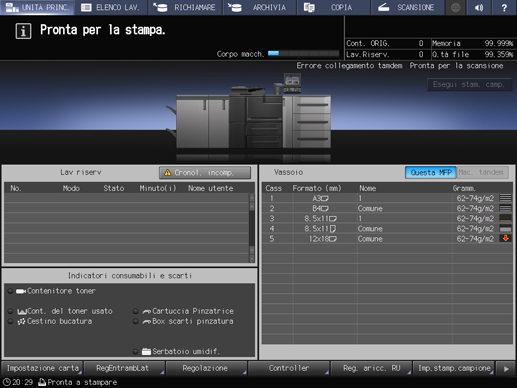517x388 pixels.
Task: Click the toner container cartridge icon
Action: 21,291
